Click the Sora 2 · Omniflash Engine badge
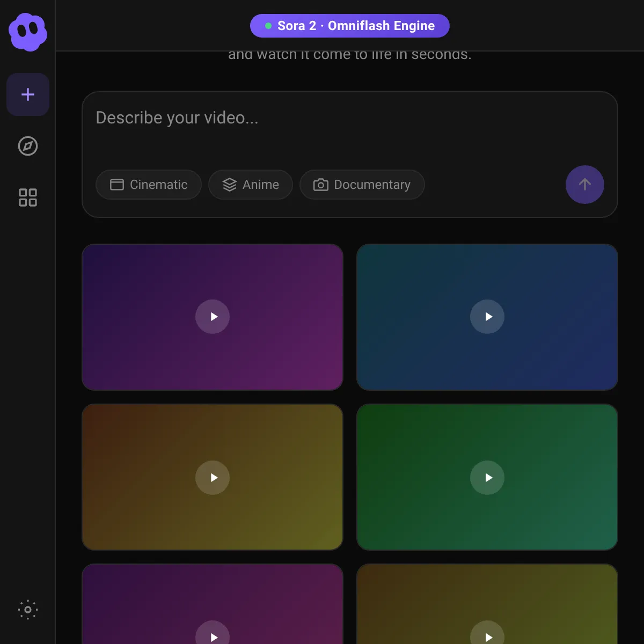 pyautogui.click(x=350, y=26)
